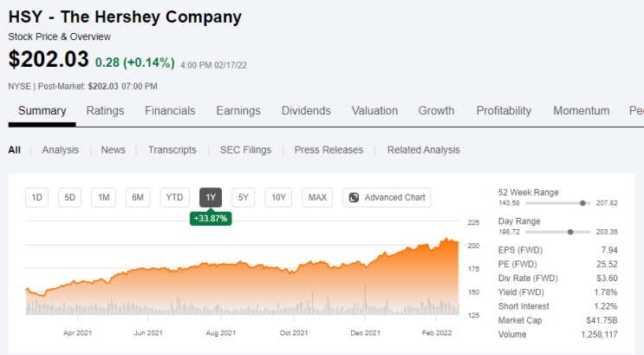Open the Summary tab
This screenshot has width=644, height=355.
[x=42, y=110]
